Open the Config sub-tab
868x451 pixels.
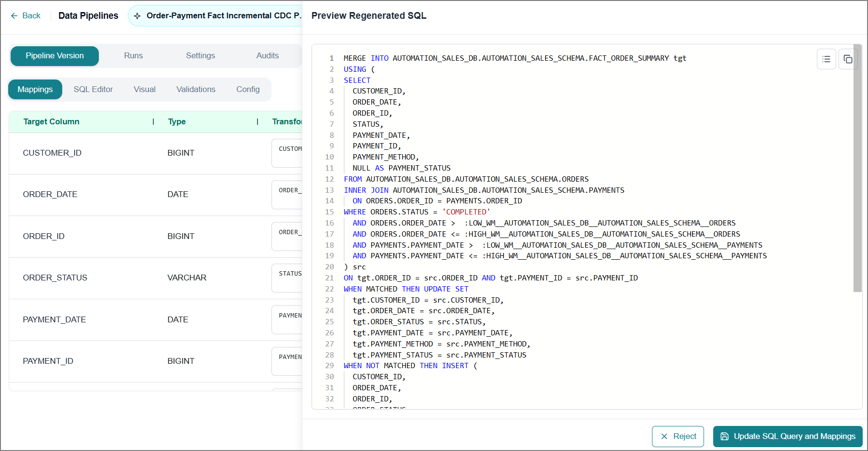click(248, 90)
